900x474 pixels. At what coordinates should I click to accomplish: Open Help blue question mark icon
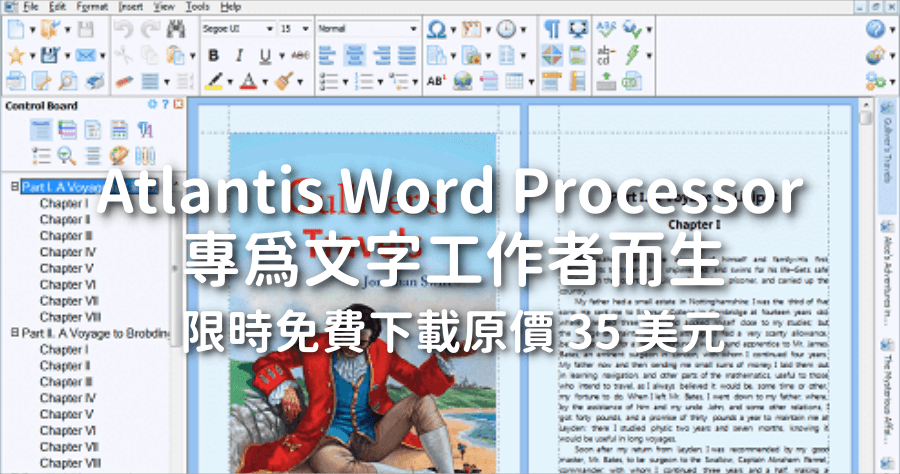pyautogui.click(x=875, y=29)
